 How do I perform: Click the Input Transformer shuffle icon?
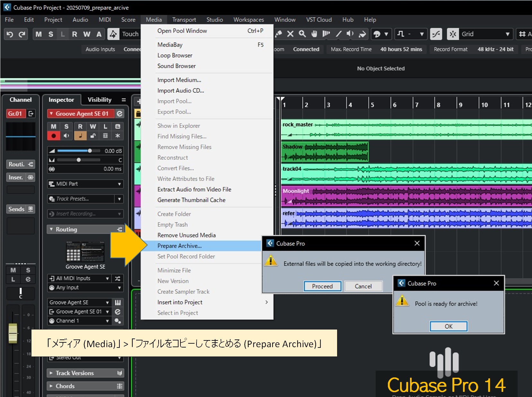118,278
